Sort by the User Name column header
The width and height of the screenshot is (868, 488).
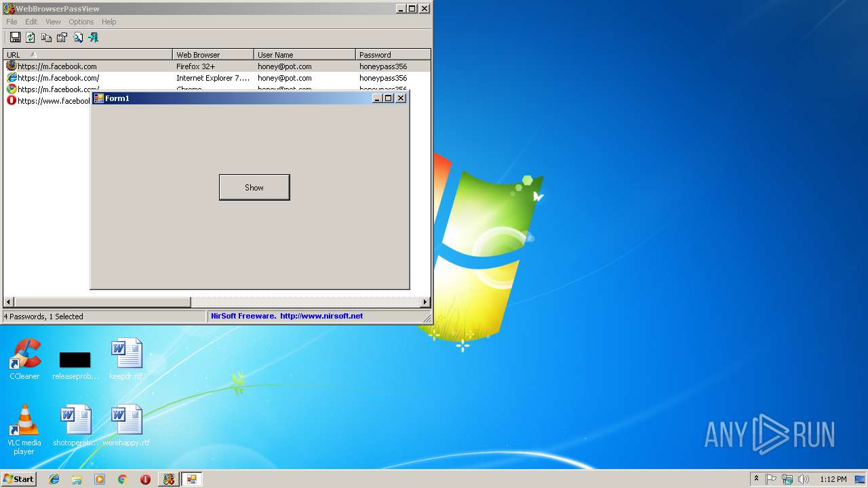pyautogui.click(x=305, y=55)
